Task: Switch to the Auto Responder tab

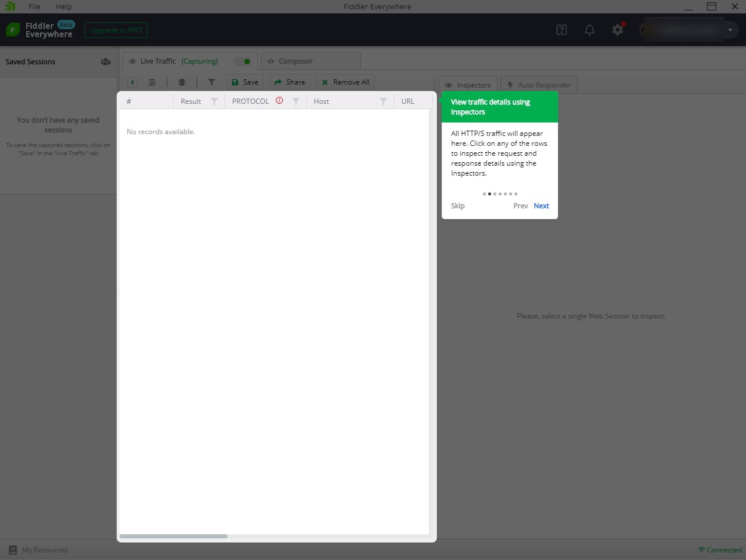Action: tap(539, 85)
